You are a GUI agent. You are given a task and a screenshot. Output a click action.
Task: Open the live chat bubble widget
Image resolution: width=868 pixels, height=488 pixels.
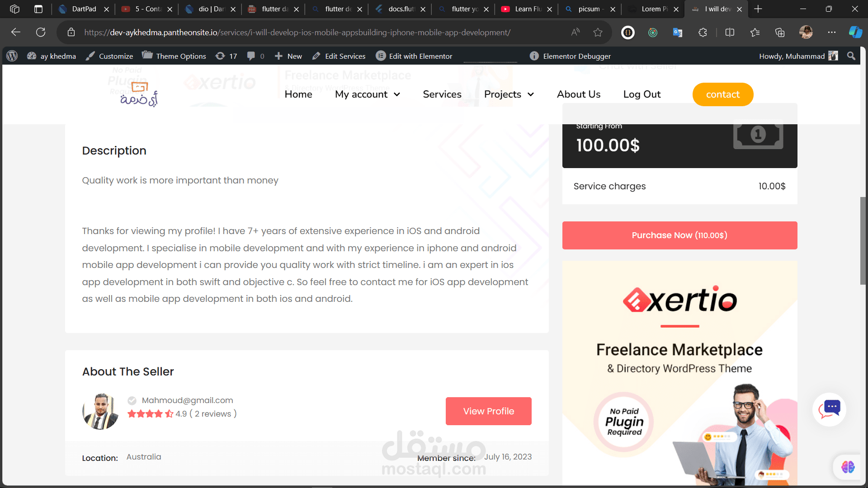(x=830, y=409)
